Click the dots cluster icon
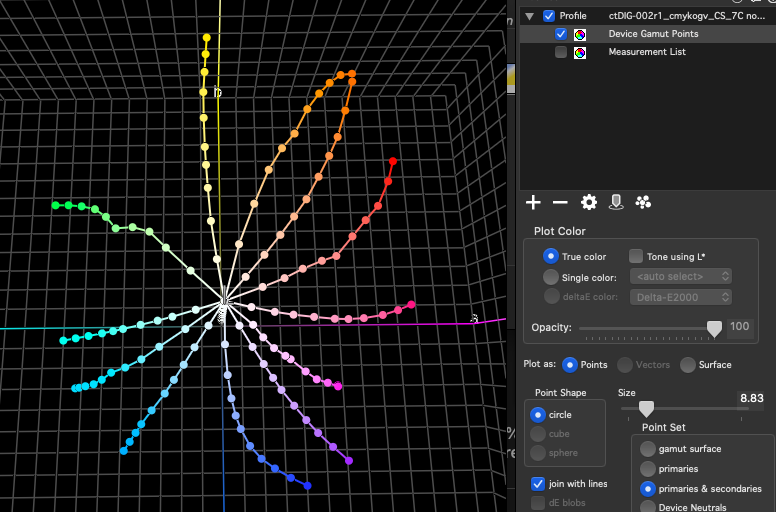The height and width of the screenshot is (512, 776). 643,203
